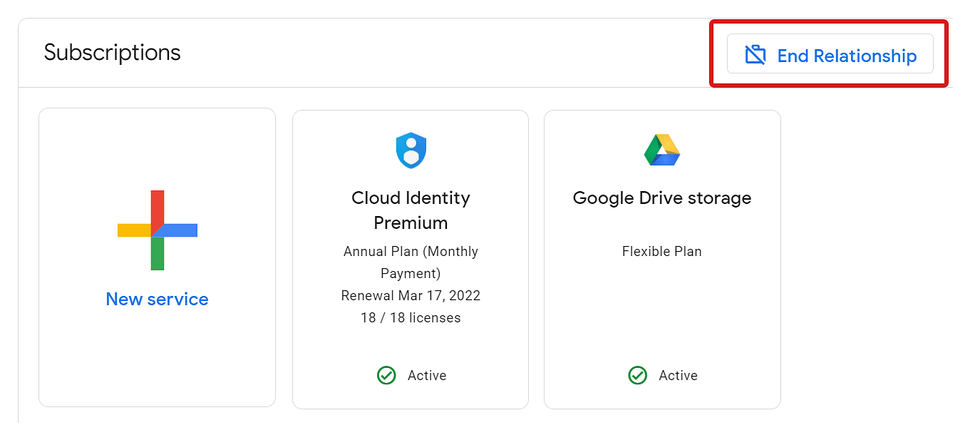Click the Active status label for Google Drive
The height and width of the screenshot is (435, 980).
(678, 376)
